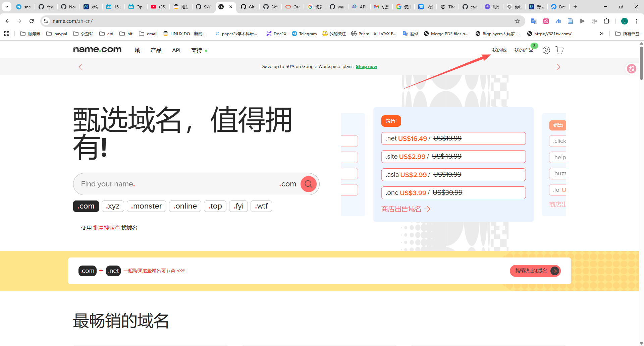
Task: Select the .xyz extension chip
Action: [x=113, y=206]
